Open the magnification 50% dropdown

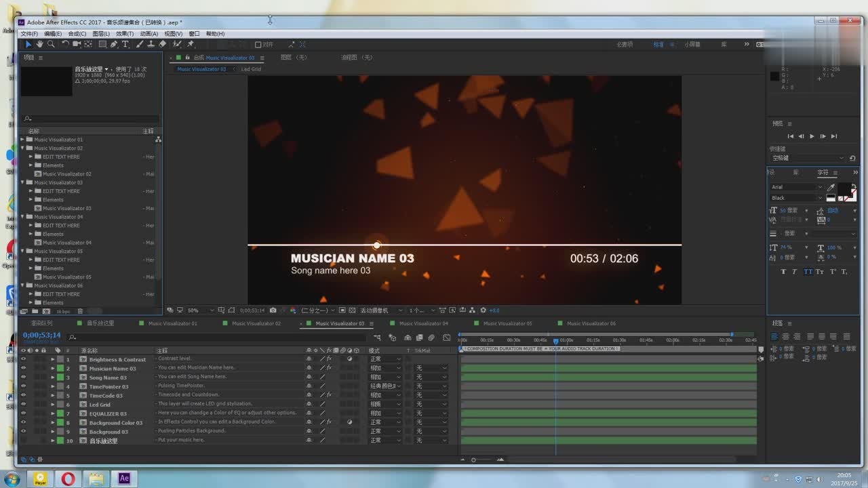point(201,310)
